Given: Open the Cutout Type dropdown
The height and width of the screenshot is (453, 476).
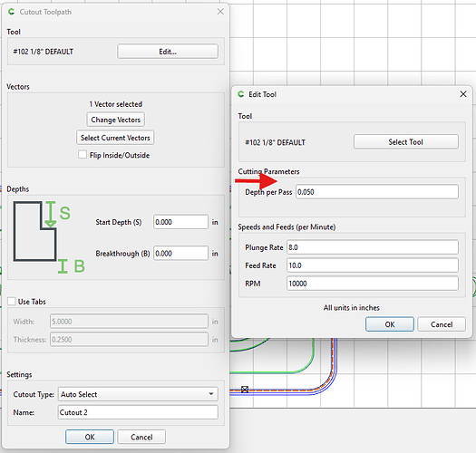Looking at the screenshot, I should click(138, 394).
